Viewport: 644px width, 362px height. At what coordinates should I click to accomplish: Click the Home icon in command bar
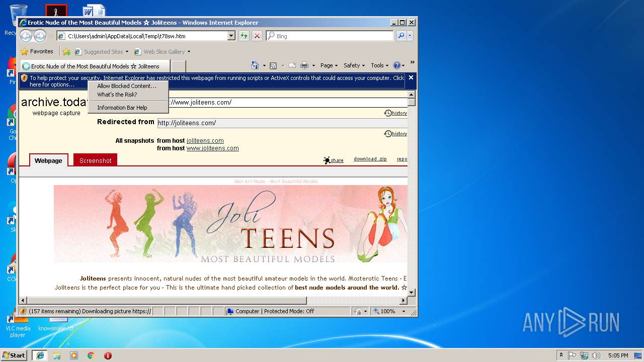(x=255, y=65)
